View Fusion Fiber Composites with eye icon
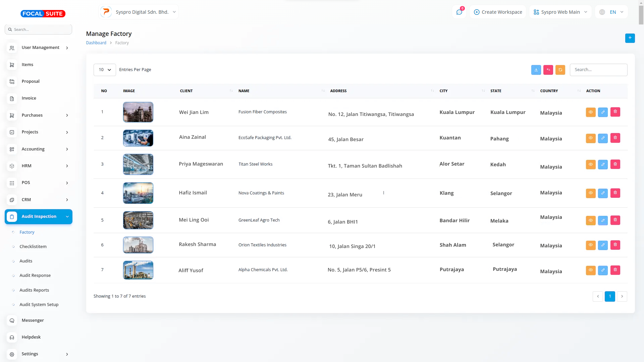This screenshot has height=362, width=644. [x=590, y=112]
